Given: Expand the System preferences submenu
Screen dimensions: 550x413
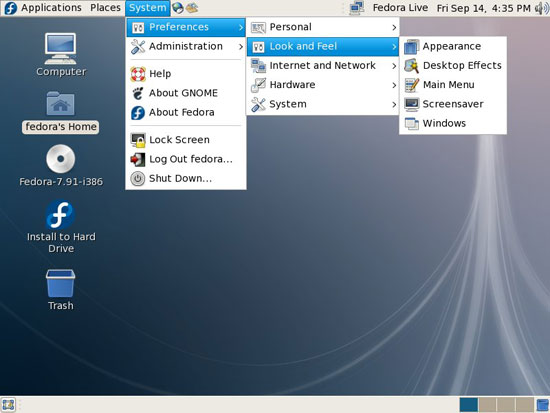Looking at the screenshot, I should pos(323,104).
